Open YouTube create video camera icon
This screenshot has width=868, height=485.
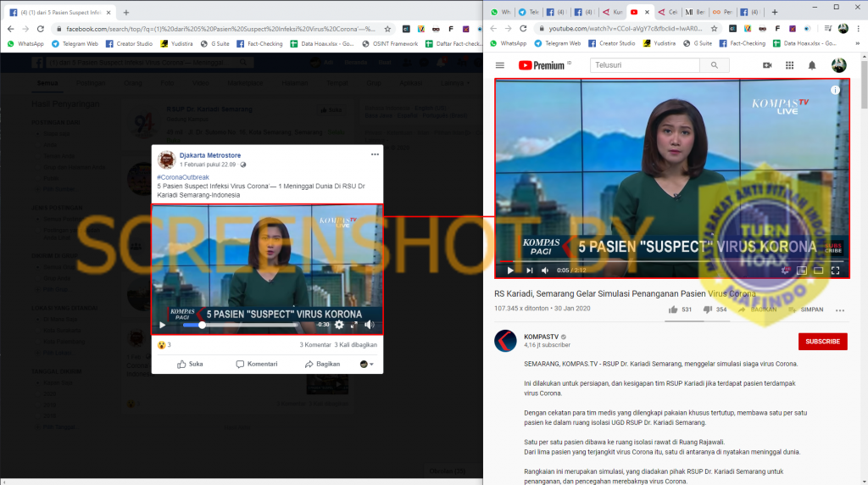click(x=766, y=65)
